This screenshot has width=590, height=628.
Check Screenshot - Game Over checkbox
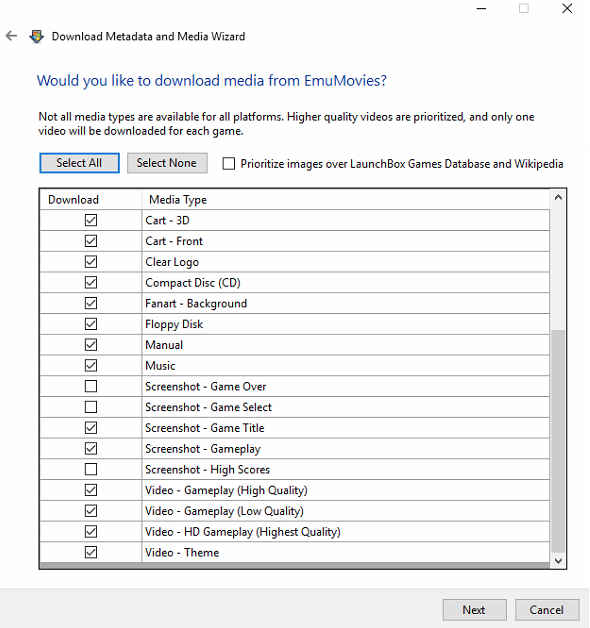click(x=91, y=386)
